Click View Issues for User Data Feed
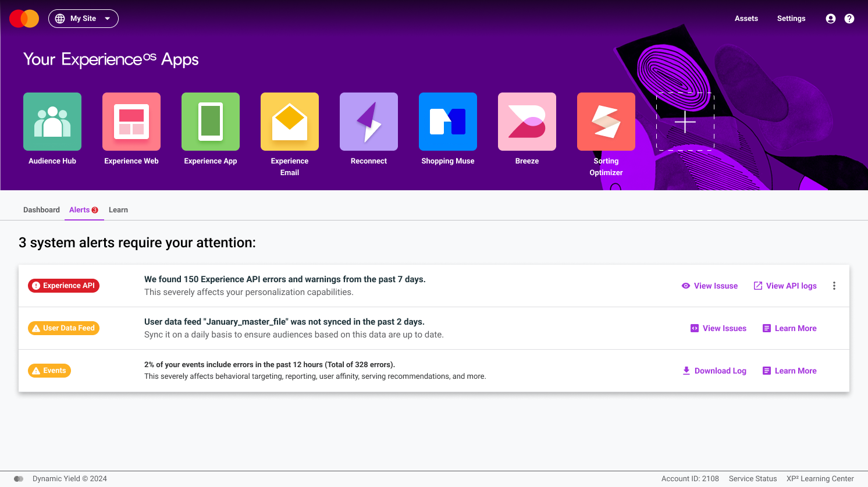This screenshot has height=487, width=868. pos(718,328)
